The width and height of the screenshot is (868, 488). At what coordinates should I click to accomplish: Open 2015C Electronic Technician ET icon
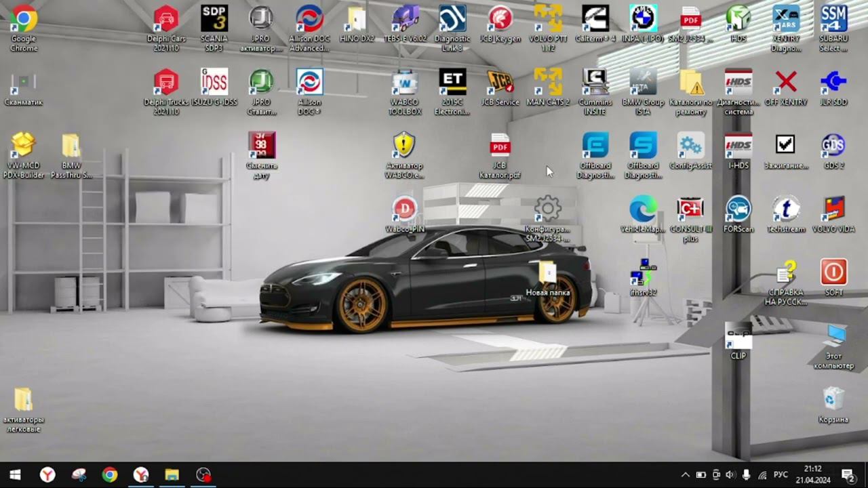pyautogui.click(x=452, y=91)
